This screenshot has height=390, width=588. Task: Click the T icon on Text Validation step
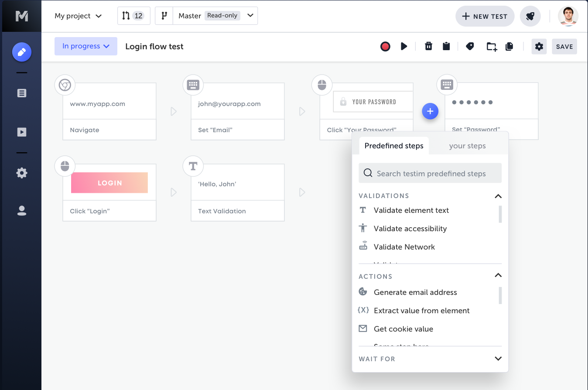click(x=193, y=166)
